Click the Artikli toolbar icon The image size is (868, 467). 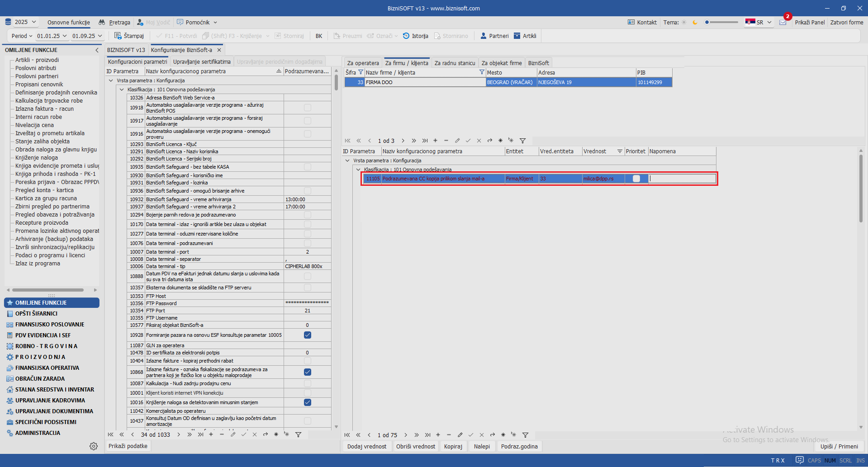coord(517,36)
